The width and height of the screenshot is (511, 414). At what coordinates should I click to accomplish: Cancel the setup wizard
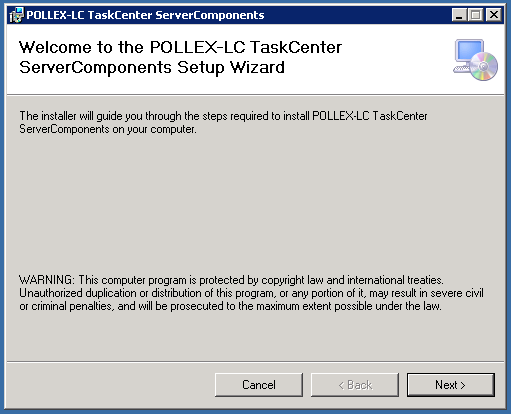(259, 385)
